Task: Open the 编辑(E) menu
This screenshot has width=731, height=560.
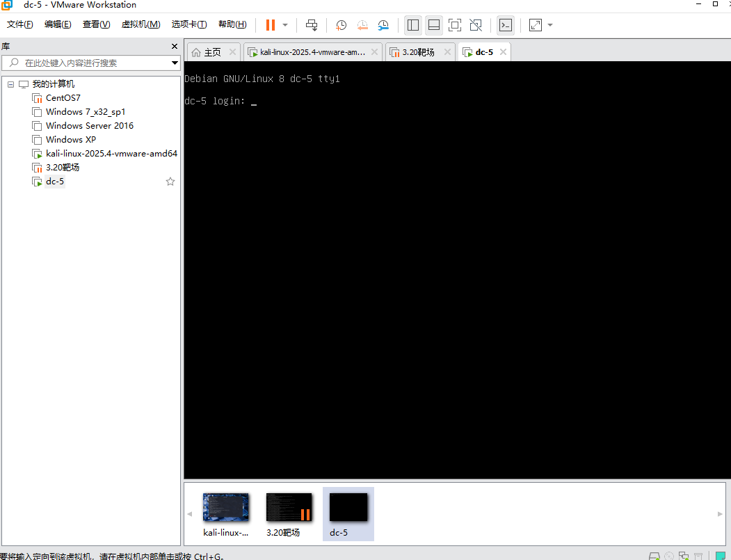Action: 58,24
